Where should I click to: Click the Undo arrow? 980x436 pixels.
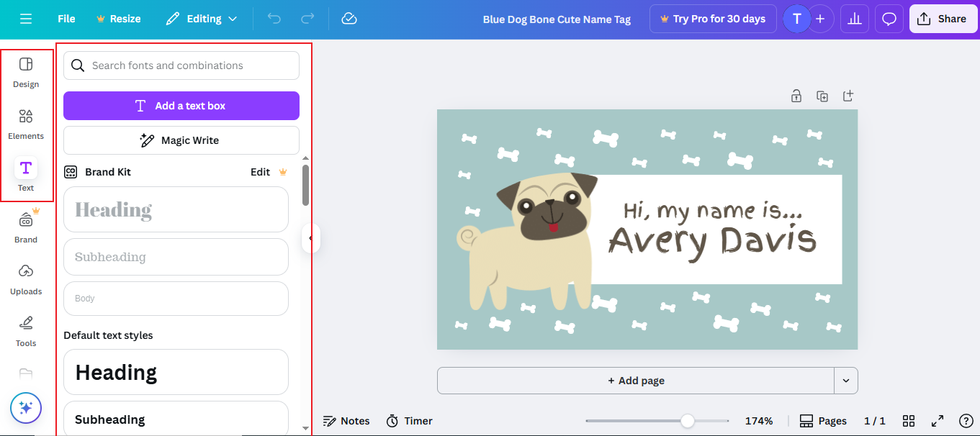[x=274, y=19]
